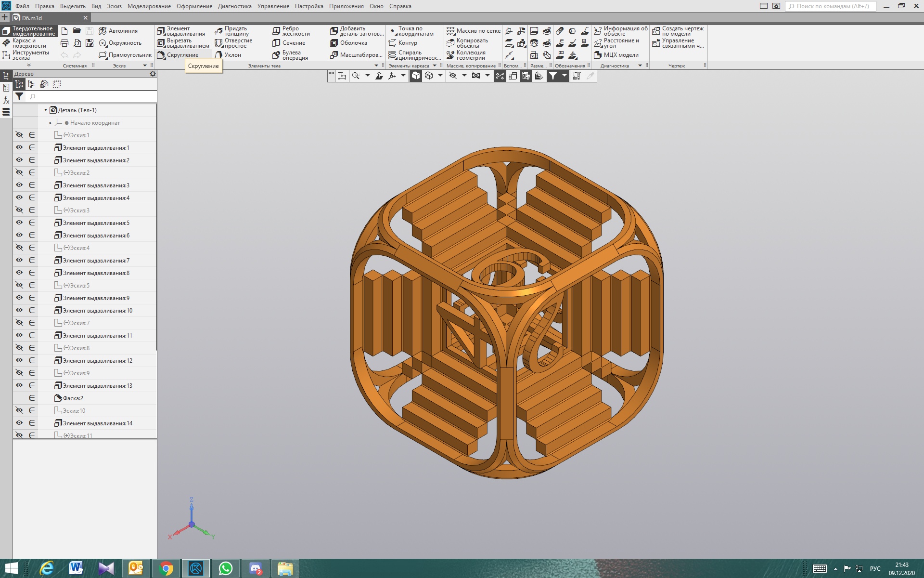
Task: Show hidden Эскиз:8 via crossed eye
Action: tap(19, 348)
